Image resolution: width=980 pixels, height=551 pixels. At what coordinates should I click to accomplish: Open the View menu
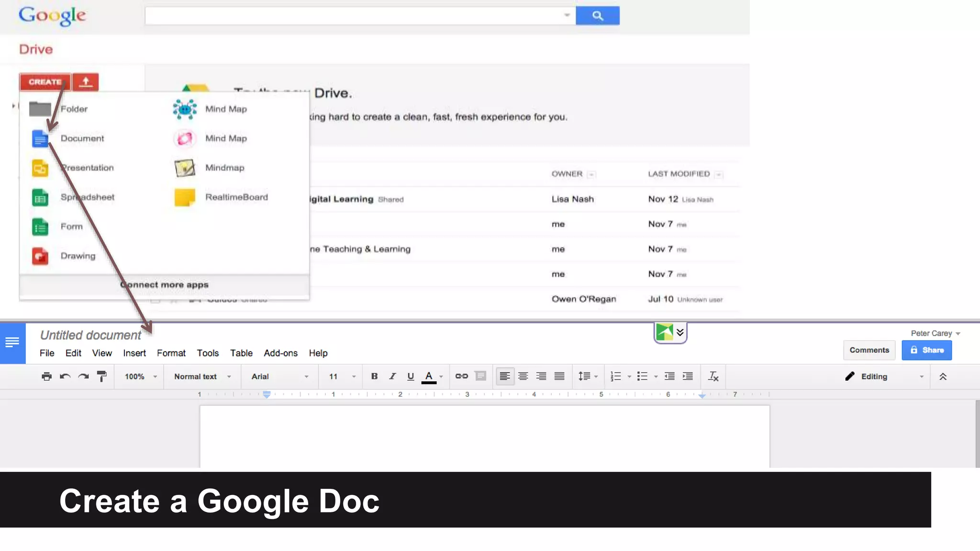coord(102,353)
